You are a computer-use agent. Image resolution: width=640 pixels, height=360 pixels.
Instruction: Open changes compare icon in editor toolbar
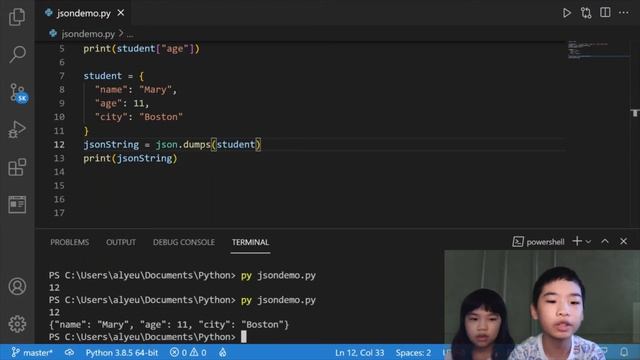click(x=586, y=13)
